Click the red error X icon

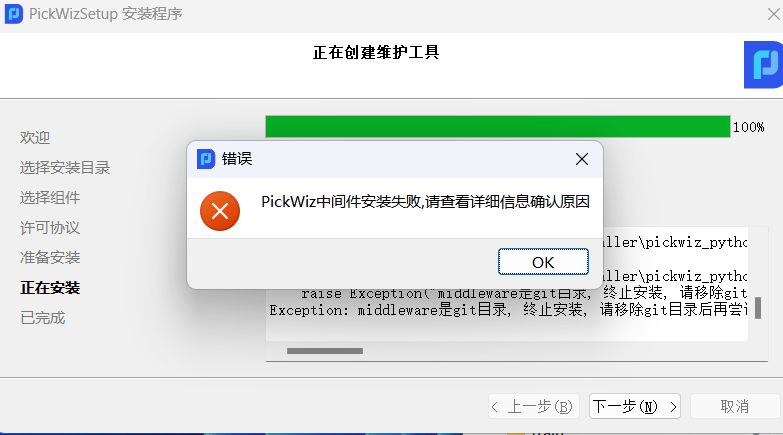(x=220, y=211)
